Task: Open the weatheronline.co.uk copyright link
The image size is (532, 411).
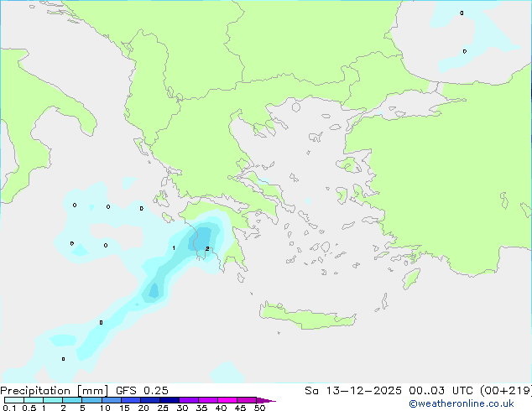Action: pyautogui.click(x=461, y=403)
